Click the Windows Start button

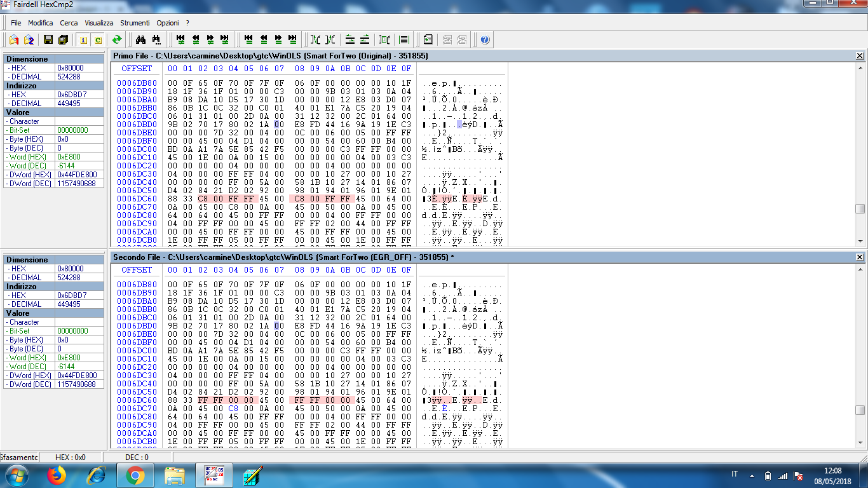coord(17,475)
